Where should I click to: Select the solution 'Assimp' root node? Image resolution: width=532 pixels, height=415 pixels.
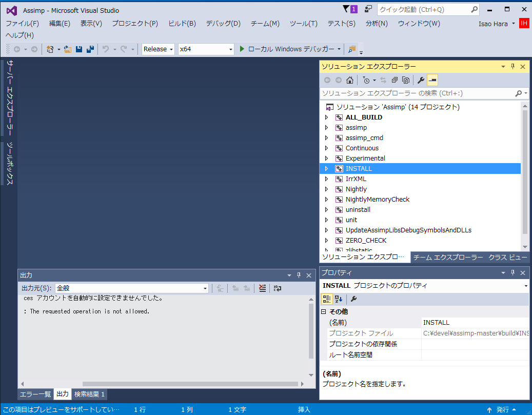398,107
